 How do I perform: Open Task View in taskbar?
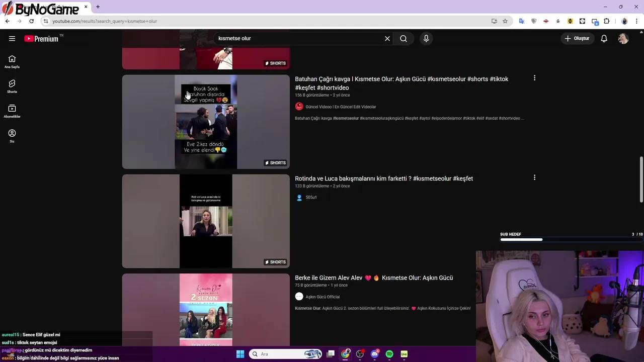(x=331, y=354)
